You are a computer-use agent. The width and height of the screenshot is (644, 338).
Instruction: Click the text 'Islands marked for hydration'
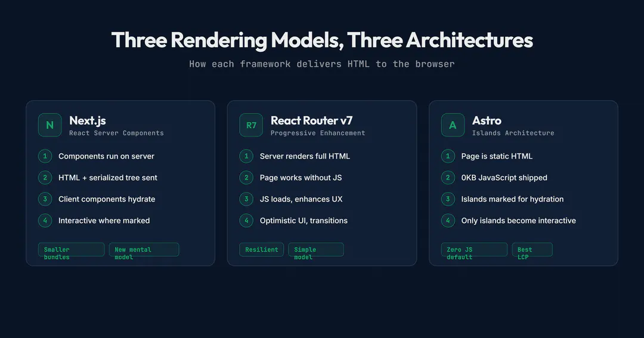tap(512, 199)
